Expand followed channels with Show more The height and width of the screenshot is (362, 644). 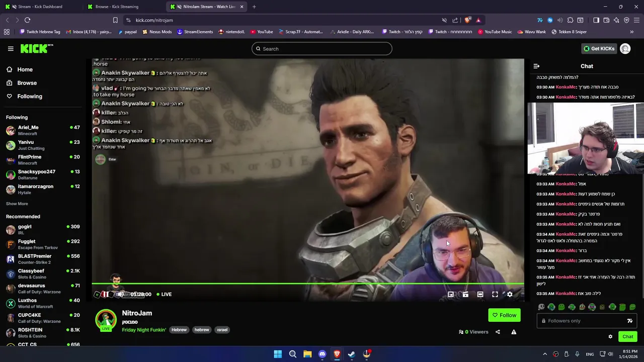coord(17,204)
